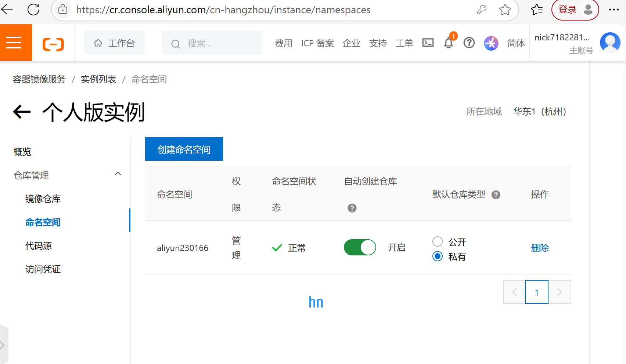Click the 搜索 search field
This screenshot has width=626, height=364.
(212, 43)
